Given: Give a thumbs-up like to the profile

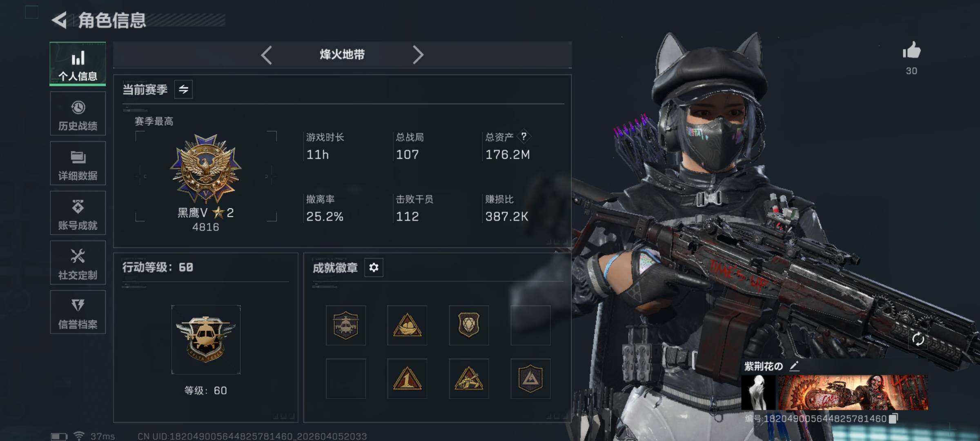Looking at the screenshot, I should [911, 51].
